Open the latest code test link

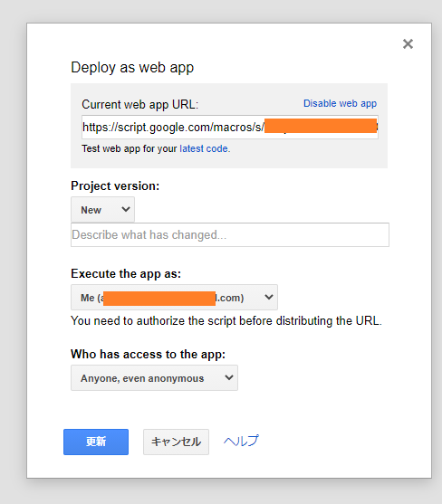point(205,148)
